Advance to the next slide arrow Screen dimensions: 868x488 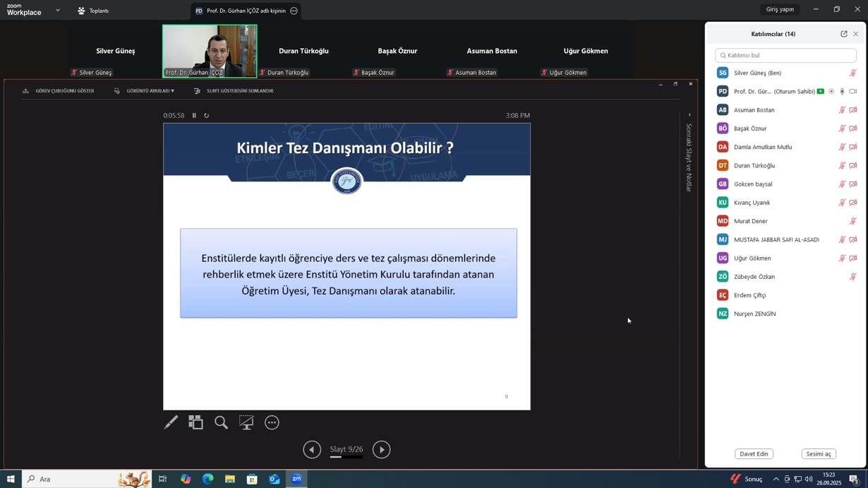point(381,450)
